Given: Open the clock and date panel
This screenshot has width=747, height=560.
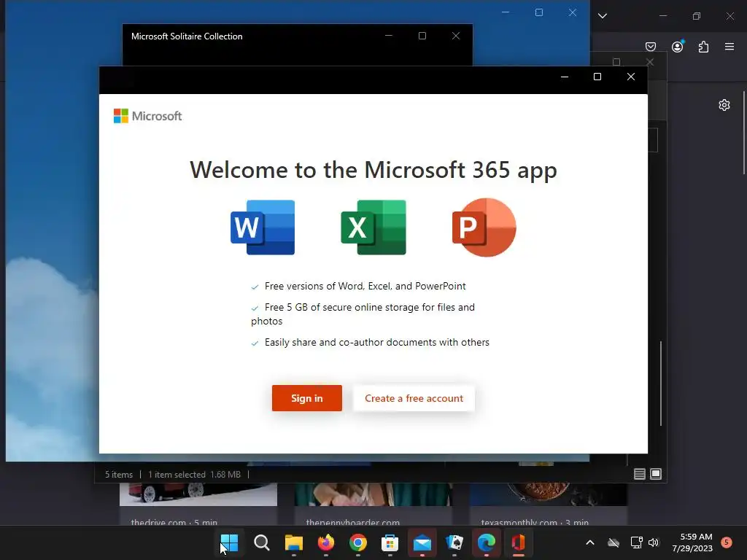Looking at the screenshot, I should click(x=692, y=542).
